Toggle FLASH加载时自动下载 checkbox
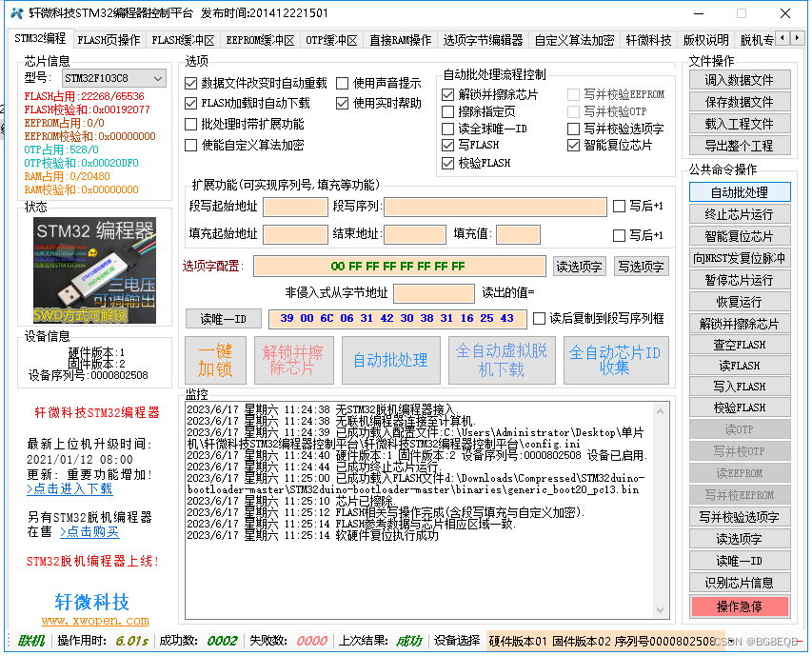The image size is (812, 656). 191,104
